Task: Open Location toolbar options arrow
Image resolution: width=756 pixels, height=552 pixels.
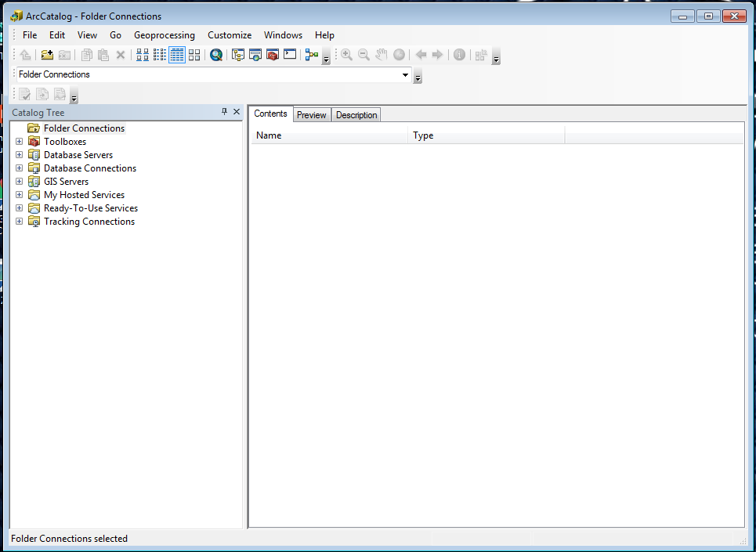Action: [x=418, y=76]
